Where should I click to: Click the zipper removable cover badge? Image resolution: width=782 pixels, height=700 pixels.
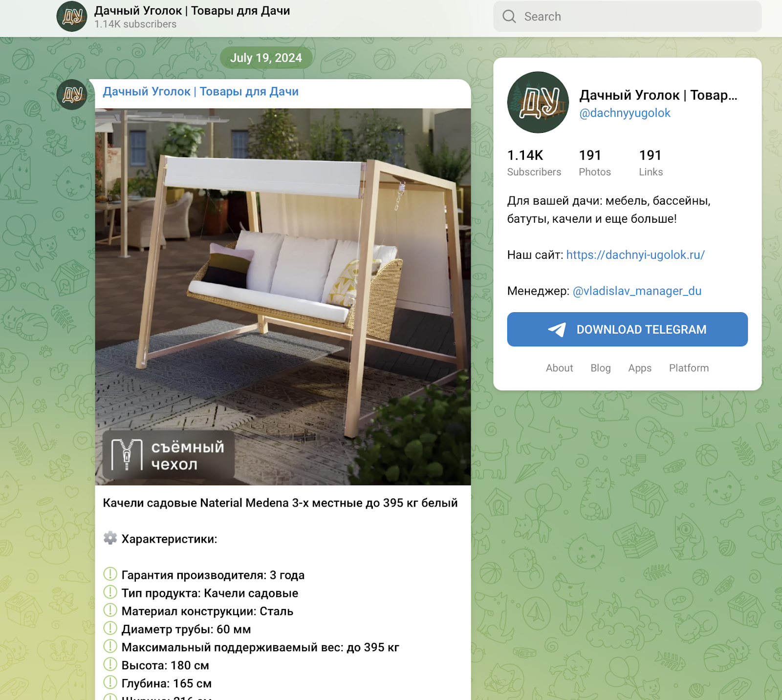(169, 455)
